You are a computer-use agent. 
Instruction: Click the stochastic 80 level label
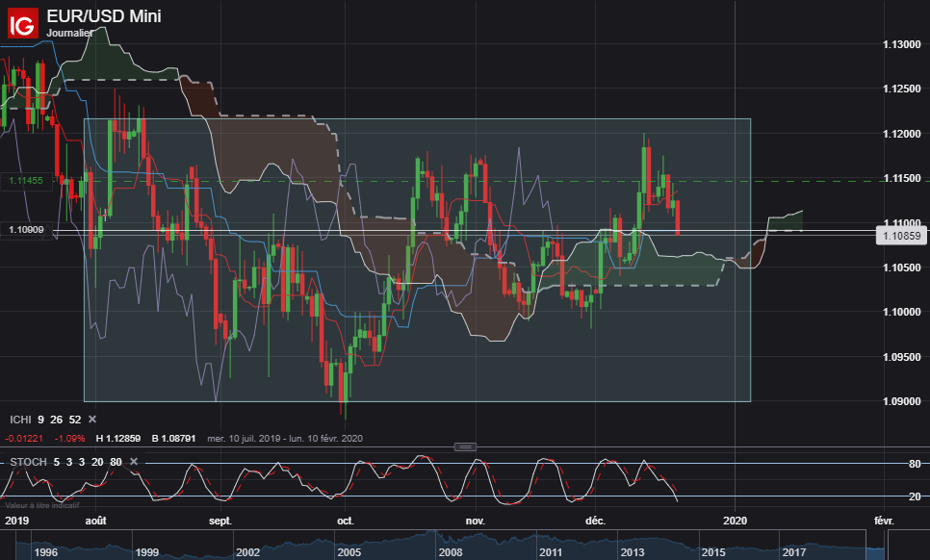[x=915, y=464]
